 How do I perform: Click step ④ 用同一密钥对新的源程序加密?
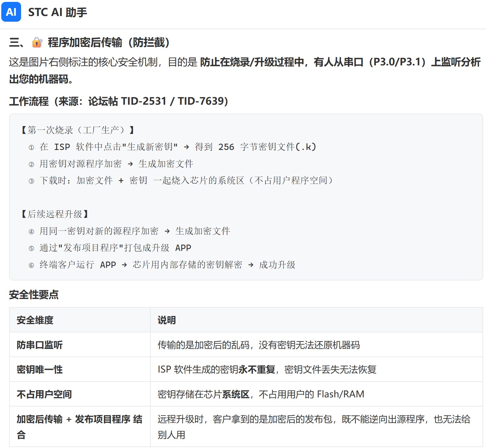coord(129,231)
